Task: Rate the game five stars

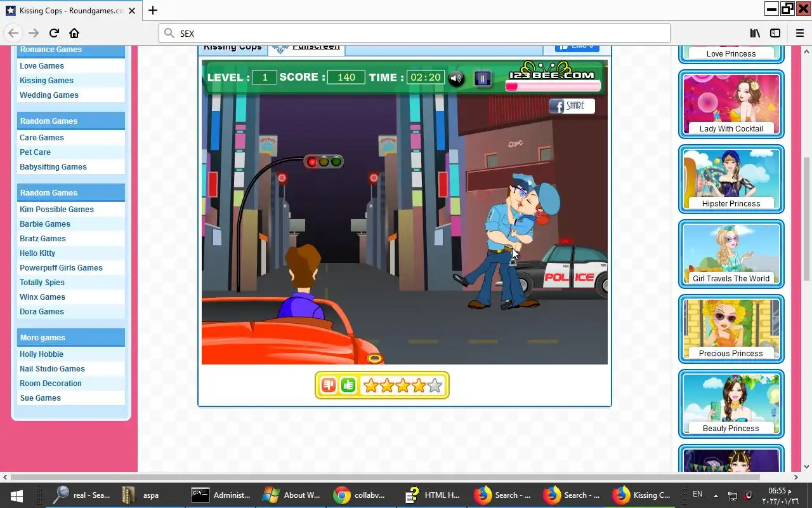Action: pos(435,385)
